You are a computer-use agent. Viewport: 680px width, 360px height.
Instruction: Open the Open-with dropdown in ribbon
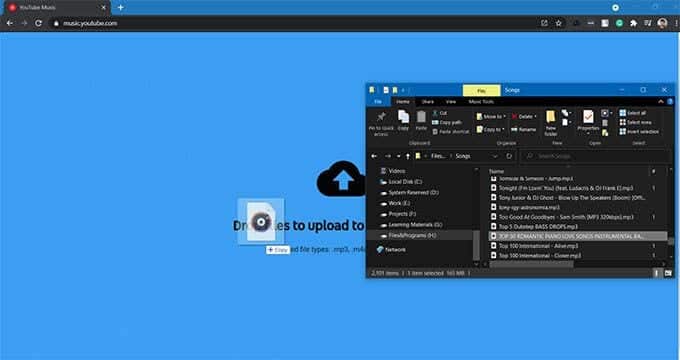tap(607, 114)
